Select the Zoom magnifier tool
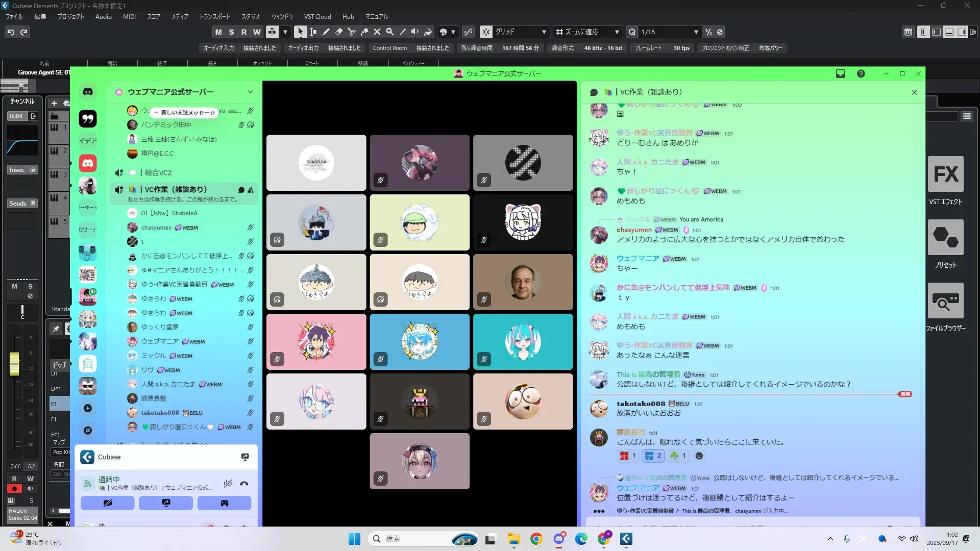This screenshot has width=980, height=551. [x=389, y=32]
